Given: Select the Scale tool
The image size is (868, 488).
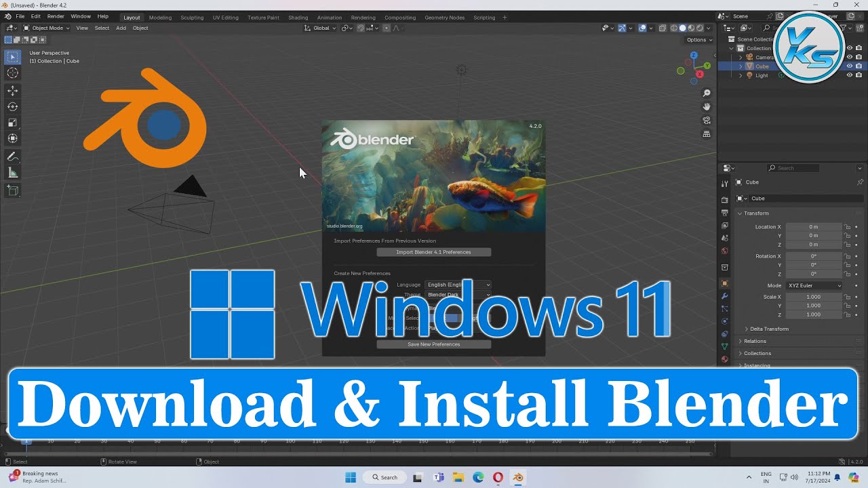Looking at the screenshot, I should (12, 123).
